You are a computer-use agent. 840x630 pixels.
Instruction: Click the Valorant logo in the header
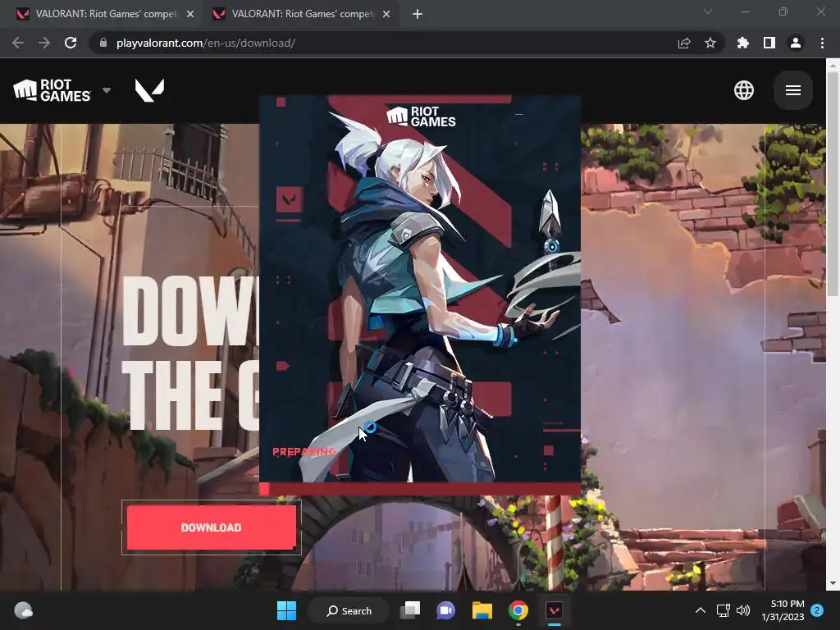click(149, 90)
